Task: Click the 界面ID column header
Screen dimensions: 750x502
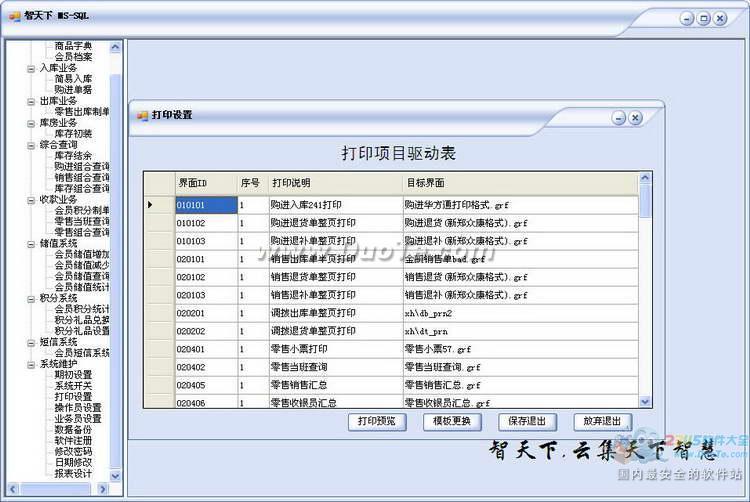Action: pyautogui.click(x=205, y=184)
